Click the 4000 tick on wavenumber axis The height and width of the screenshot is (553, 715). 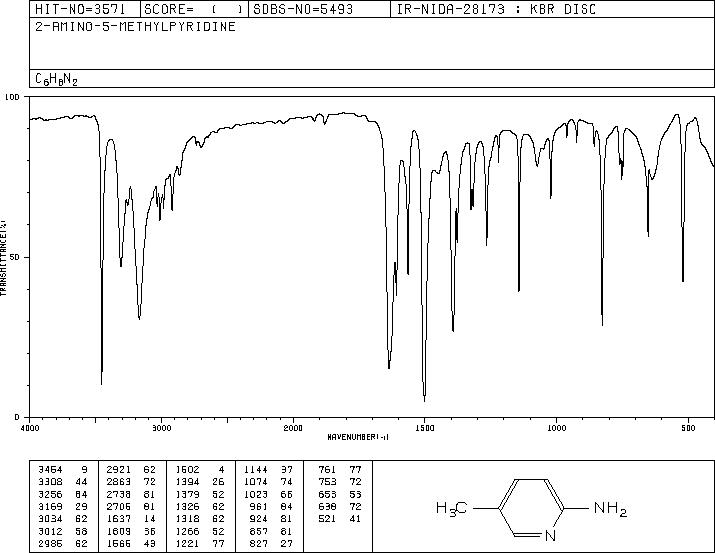coord(30,428)
